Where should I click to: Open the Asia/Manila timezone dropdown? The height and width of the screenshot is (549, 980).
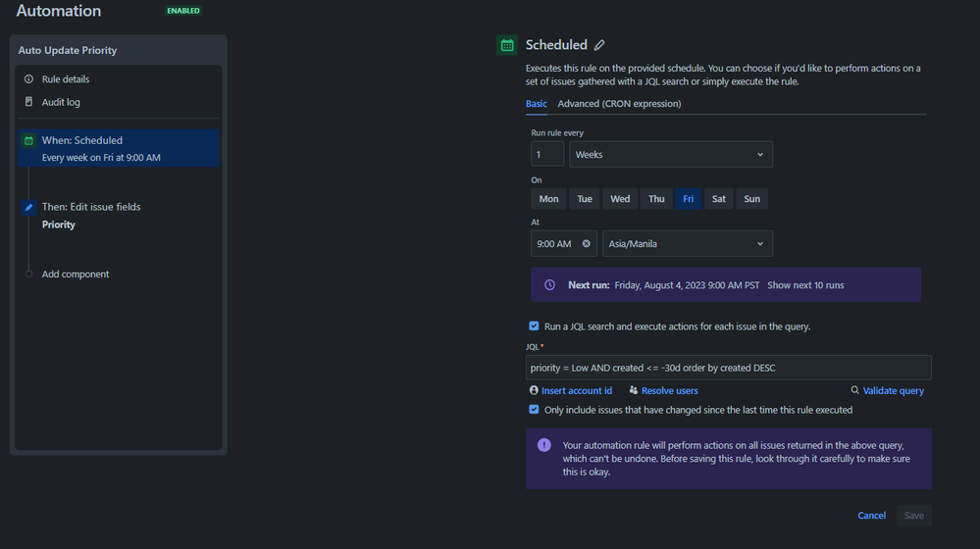click(687, 243)
